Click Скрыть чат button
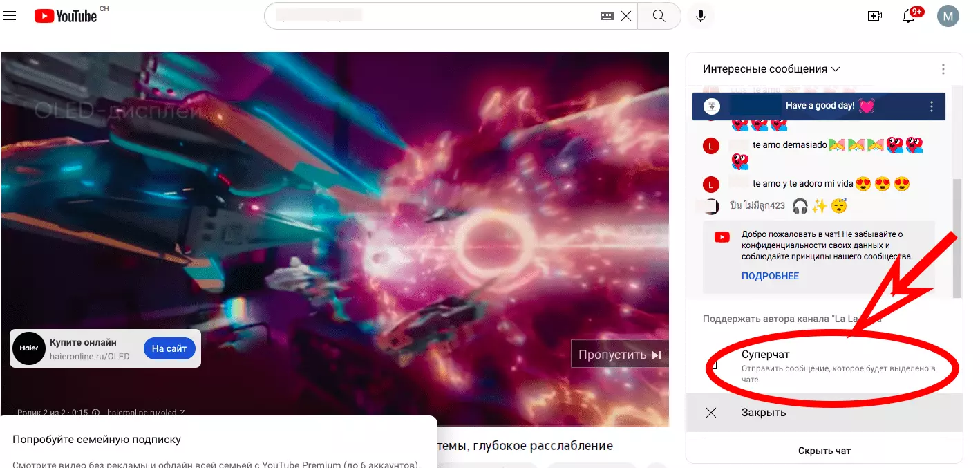This screenshot has width=980, height=468. (x=824, y=451)
